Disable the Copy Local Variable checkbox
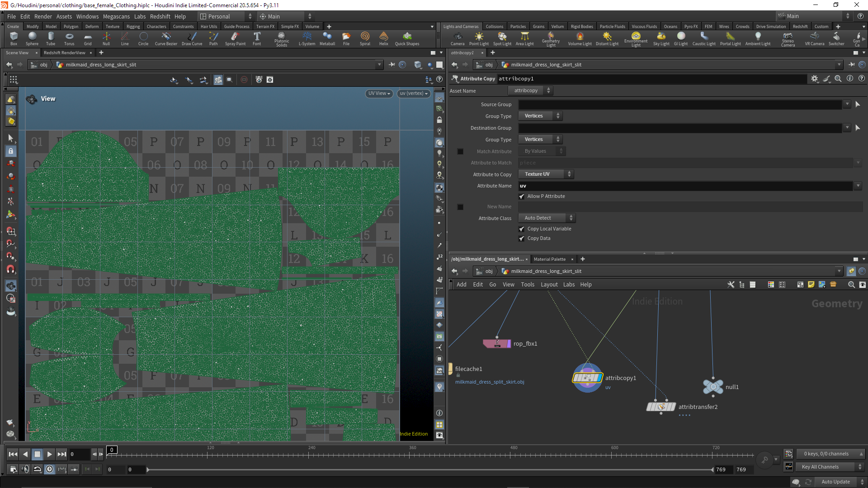868x488 pixels. coord(522,229)
